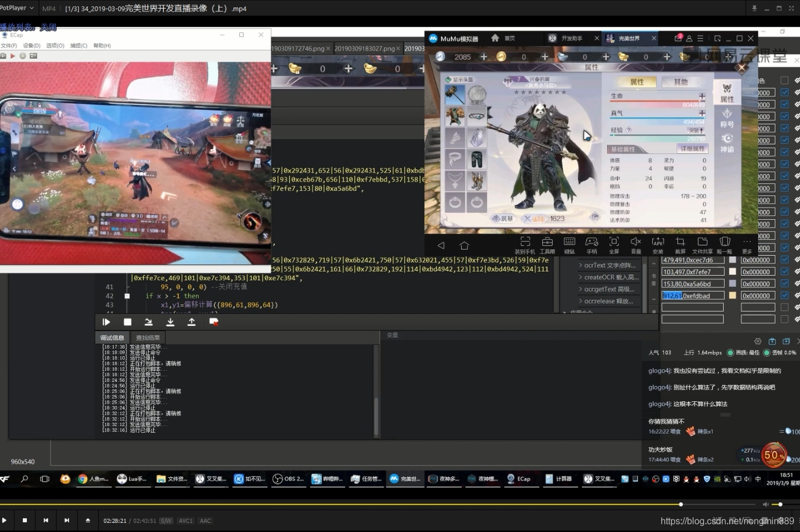Image resolution: width=800 pixels, height=532 pixels.
Task: Click plus next to 2085 currency
Action: (484, 57)
